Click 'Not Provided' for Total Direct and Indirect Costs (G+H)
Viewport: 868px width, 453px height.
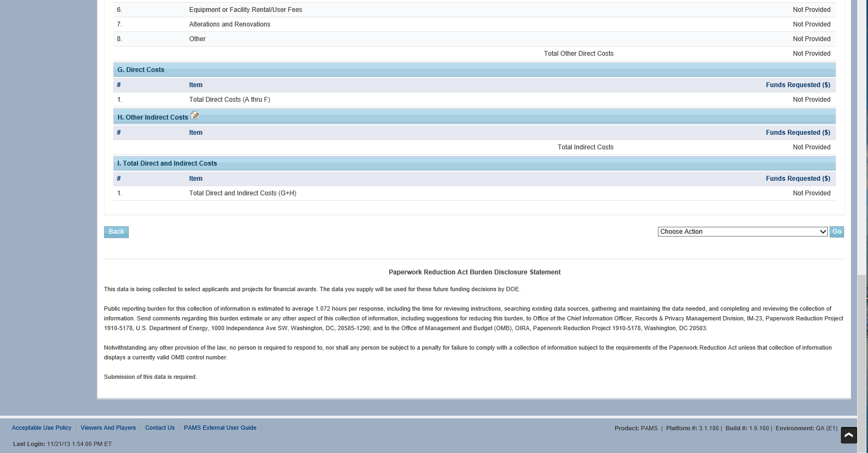[x=811, y=193]
